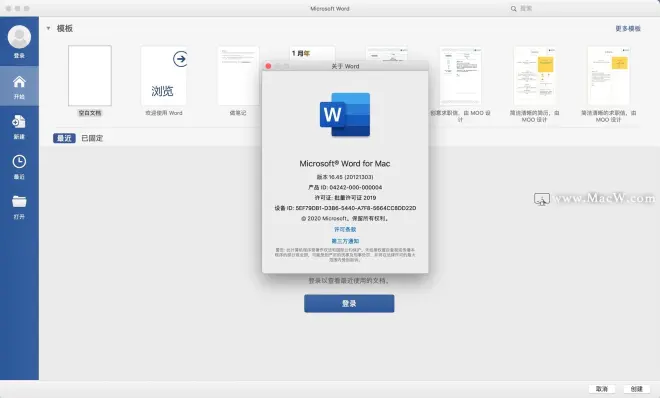Close the About Word dialog
The image size is (660, 398).
[268, 66]
